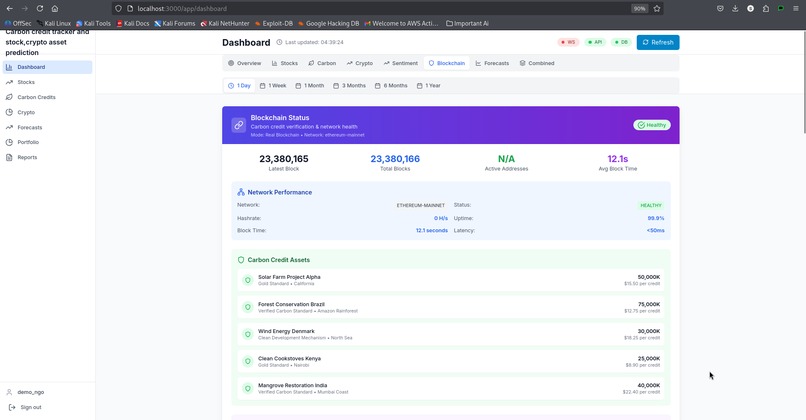The width and height of the screenshot is (806, 420).
Task: Switch to the Crypto dashboard tab
Action: point(359,63)
